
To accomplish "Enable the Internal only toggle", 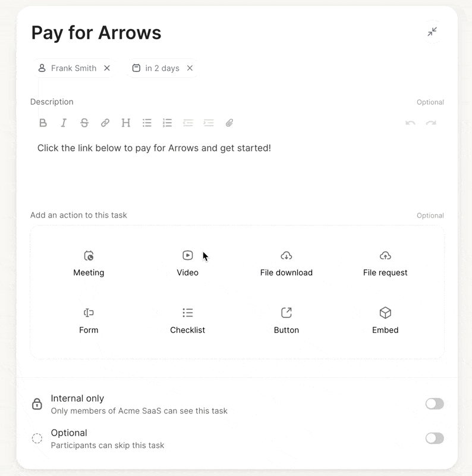I will pos(435,404).
